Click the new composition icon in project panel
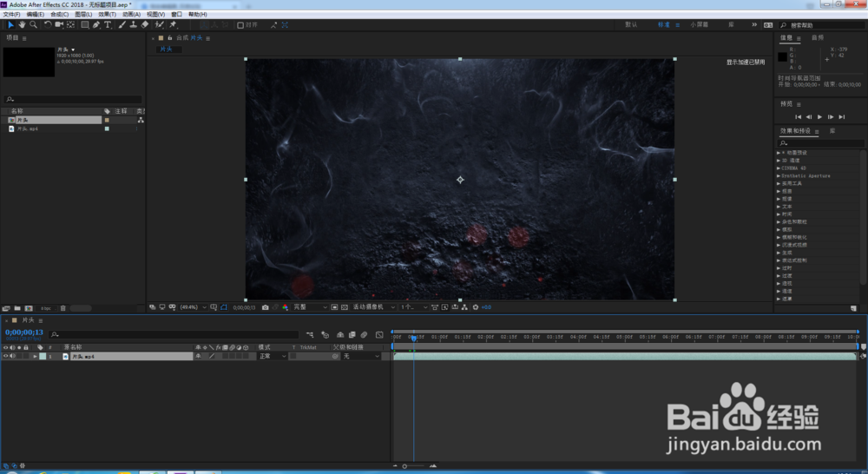This screenshot has height=474, width=868. [29, 308]
